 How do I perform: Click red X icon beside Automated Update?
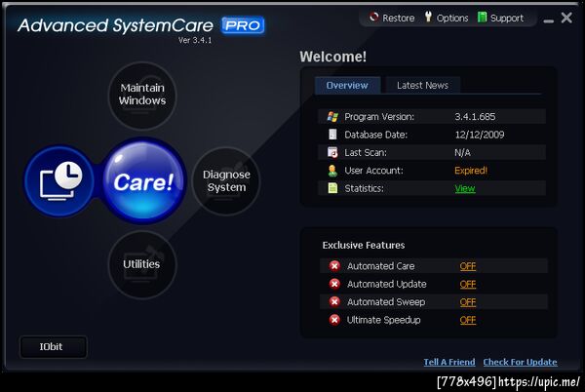pyautogui.click(x=334, y=284)
